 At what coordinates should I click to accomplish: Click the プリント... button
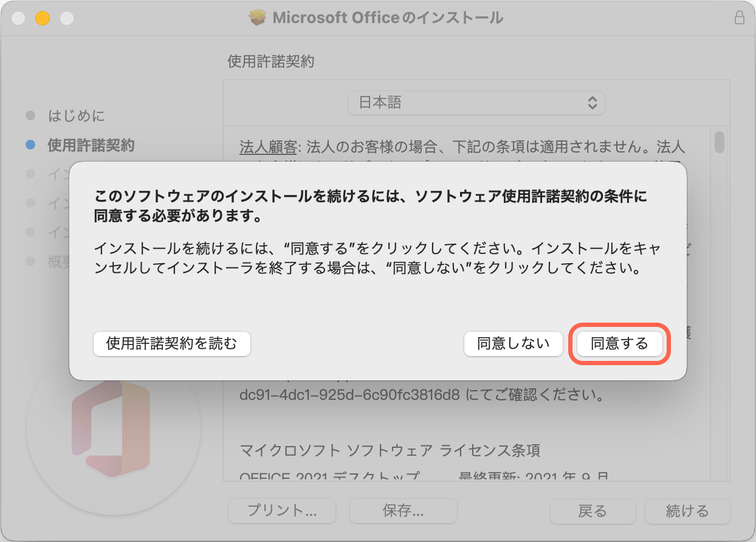tap(281, 511)
